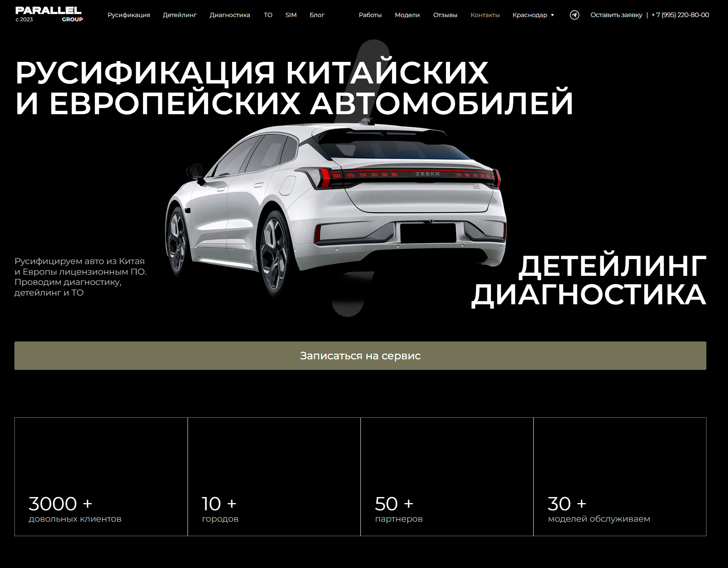This screenshot has height=568, width=728.
Task: Visit the Блог page
Action: [317, 15]
